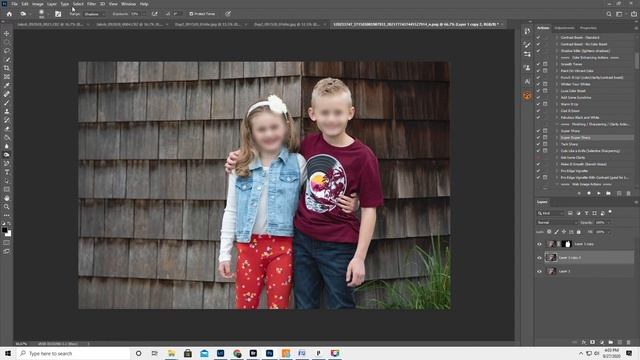The image size is (640, 360).
Task: Delete the selected action with trash icon
Action: coord(629,193)
